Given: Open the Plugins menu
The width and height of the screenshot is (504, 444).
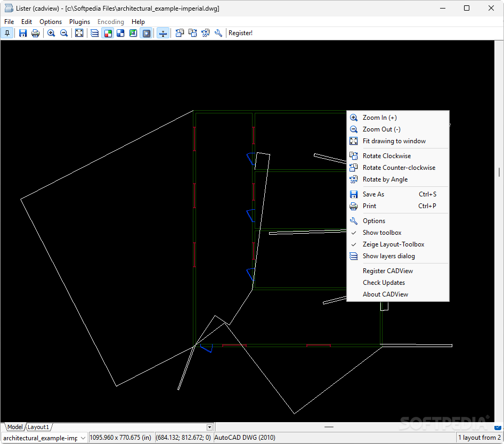Looking at the screenshot, I should (79, 21).
